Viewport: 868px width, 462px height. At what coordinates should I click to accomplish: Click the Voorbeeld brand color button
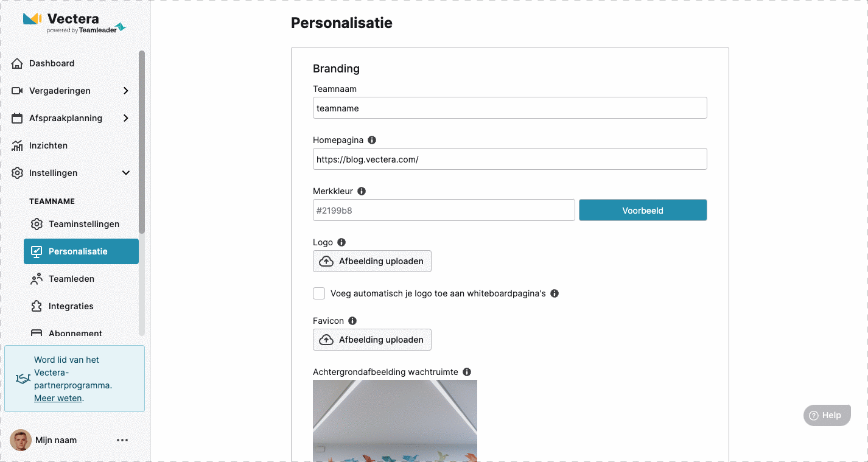643,211
